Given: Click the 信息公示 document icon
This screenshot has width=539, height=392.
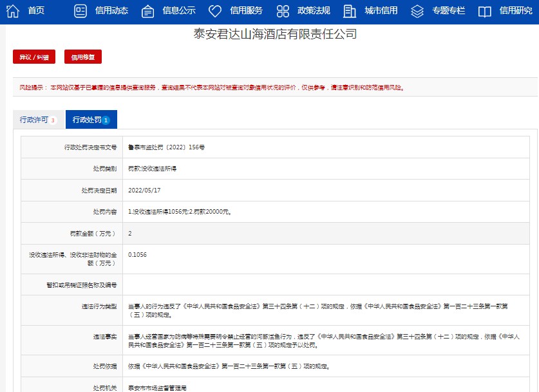Looking at the screenshot, I should click(x=148, y=10).
